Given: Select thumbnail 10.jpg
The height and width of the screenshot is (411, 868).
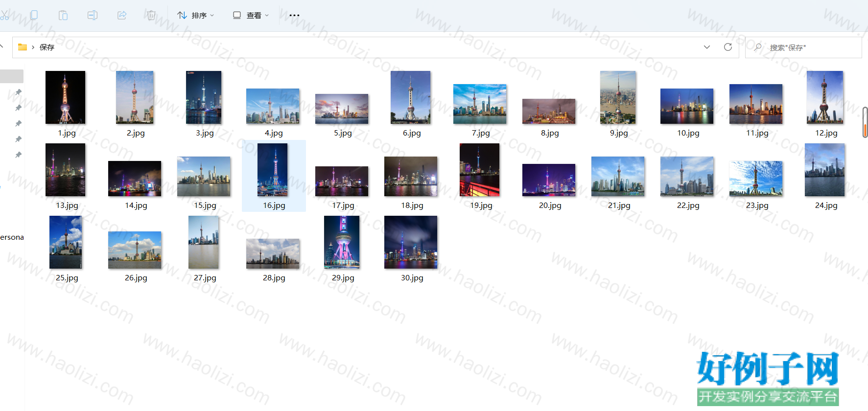Looking at the screenshot, I should click(687, 106).
